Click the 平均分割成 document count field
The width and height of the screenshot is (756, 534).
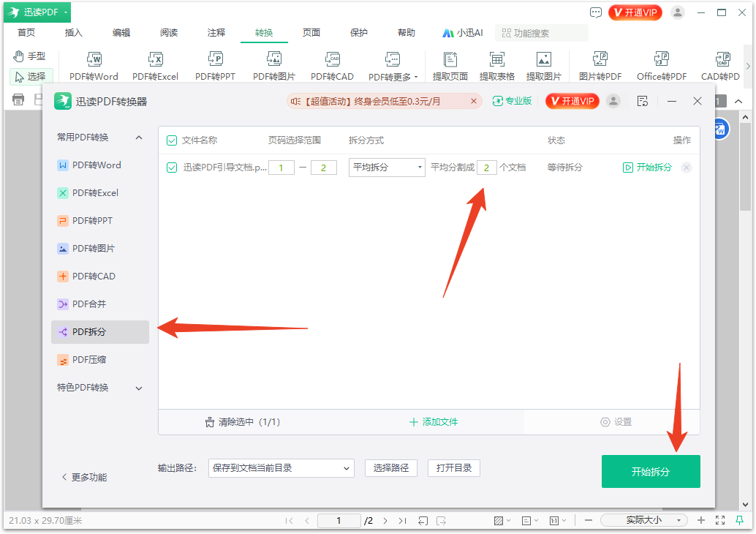(486, 168)
